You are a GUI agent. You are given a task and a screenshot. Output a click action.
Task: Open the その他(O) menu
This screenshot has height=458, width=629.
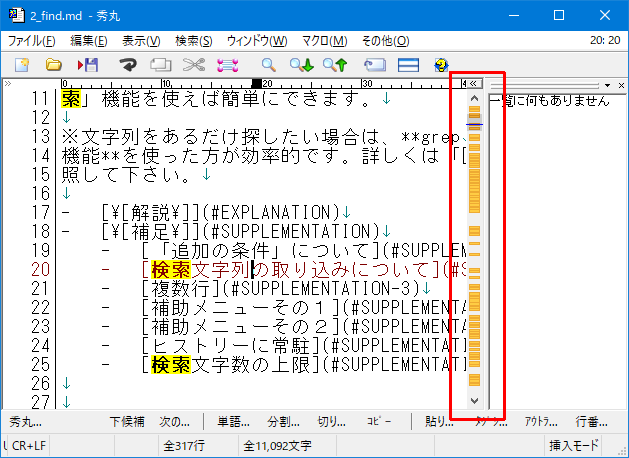tap(386, 41)
